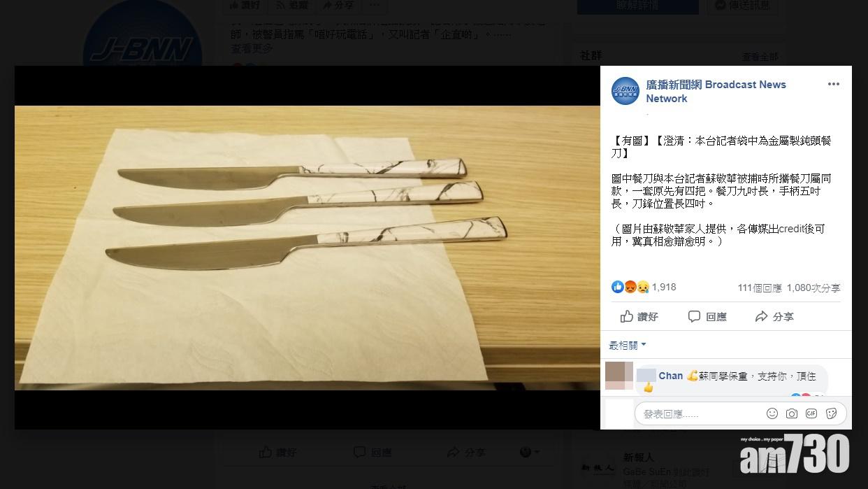
Task: View the 1,080次分享 shares list
Action: click(x=813, y=288)
